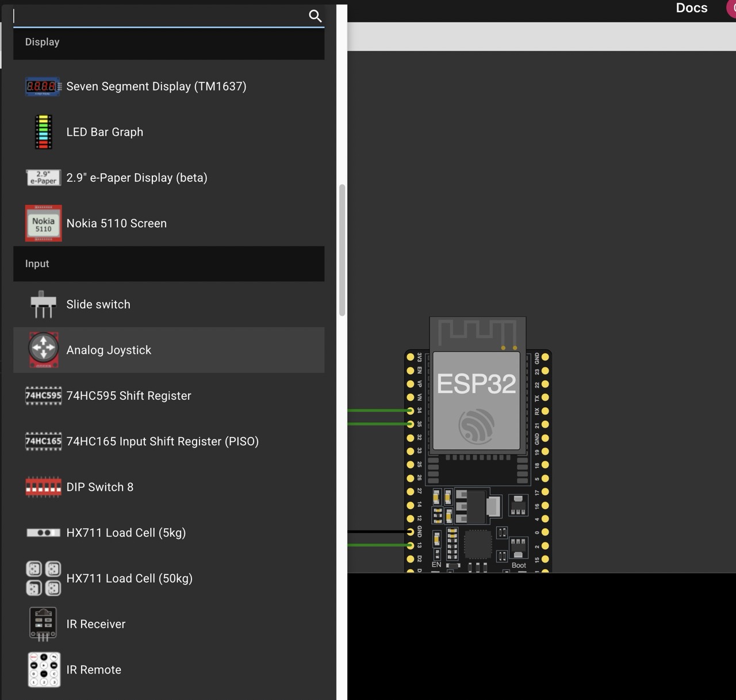Click the "Nokia 5110 Screen" label
The height and width of the screenshot is (700, 736).
pyautogui.click(x=117, y=223)
